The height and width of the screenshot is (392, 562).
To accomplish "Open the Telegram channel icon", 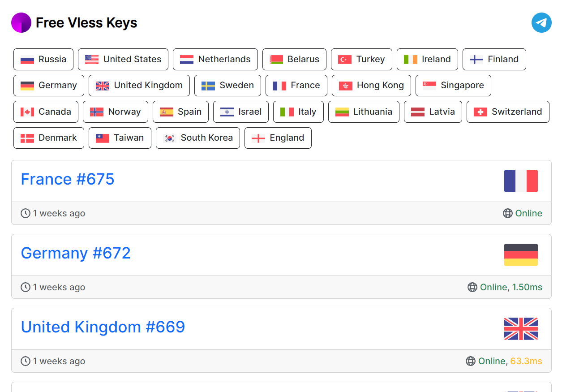I will 541,22.
